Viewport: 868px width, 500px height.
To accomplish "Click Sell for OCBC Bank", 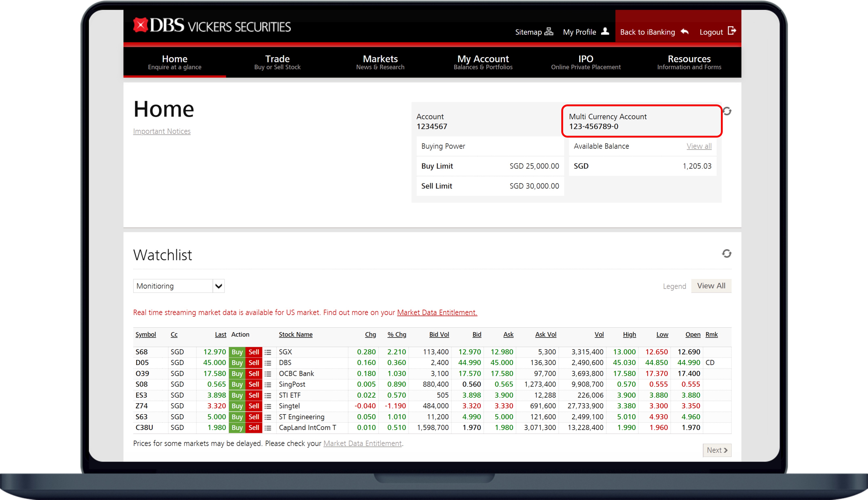I will tap(254, 374).
